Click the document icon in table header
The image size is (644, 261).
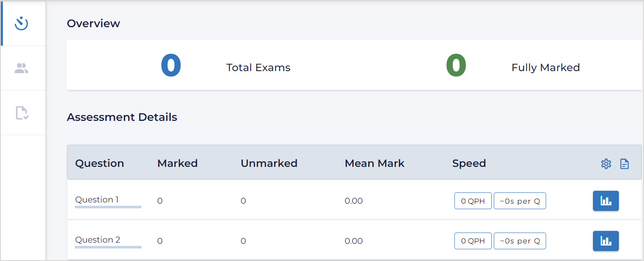point(624,164)
